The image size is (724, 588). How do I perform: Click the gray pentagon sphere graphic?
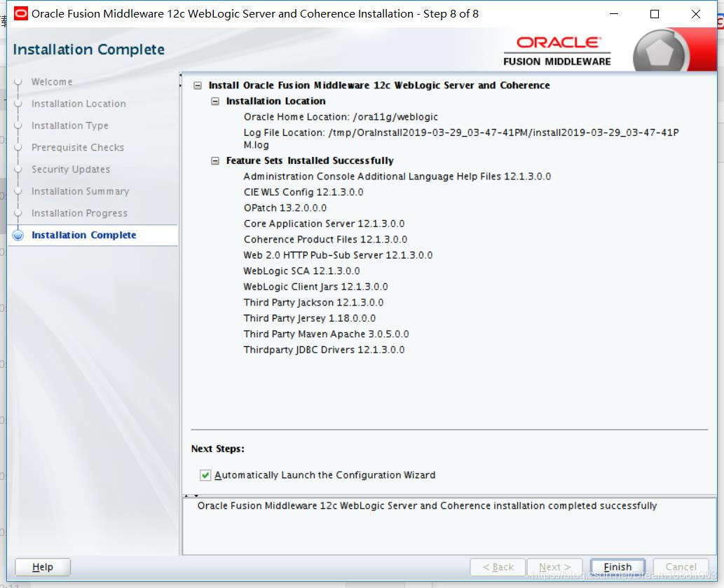click(660, 52)
